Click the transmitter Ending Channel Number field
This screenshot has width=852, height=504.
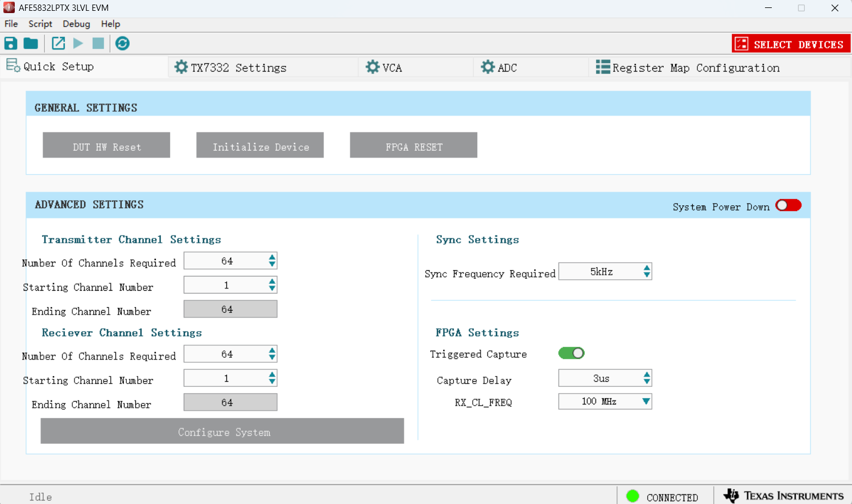point(230,309)
